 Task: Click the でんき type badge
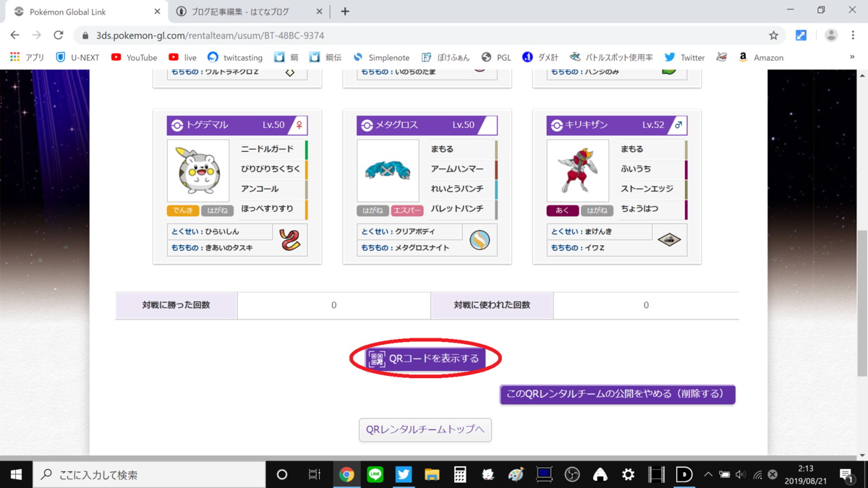183,210
